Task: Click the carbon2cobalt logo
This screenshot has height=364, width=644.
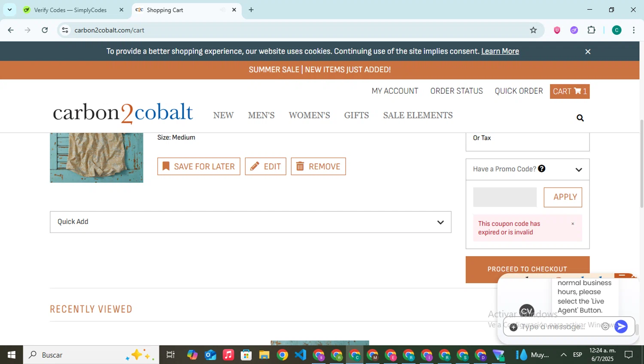Action: tap(123, 113)
